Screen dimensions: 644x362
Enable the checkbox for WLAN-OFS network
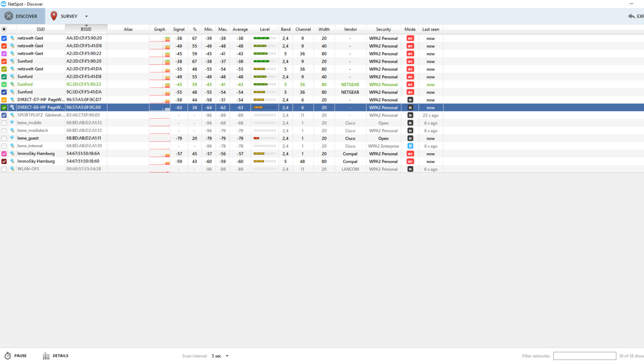(x=4, y=169)
